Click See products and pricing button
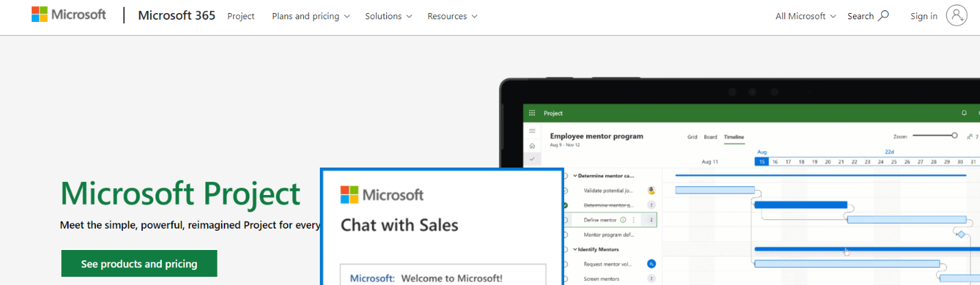Viewport: 980px width, 285px height. coord(139,264)
